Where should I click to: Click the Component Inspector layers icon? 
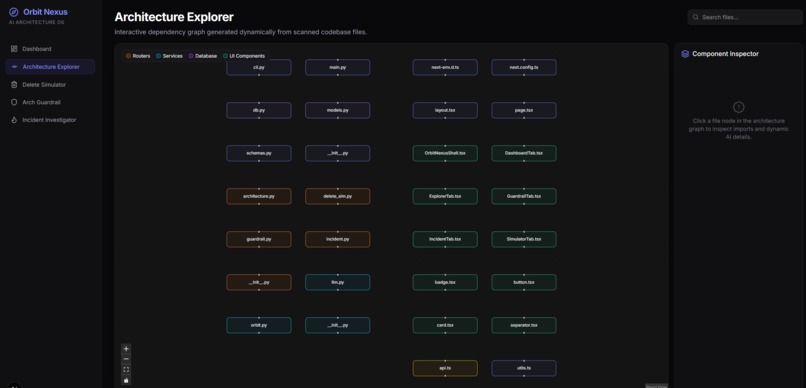coord(685,54)
